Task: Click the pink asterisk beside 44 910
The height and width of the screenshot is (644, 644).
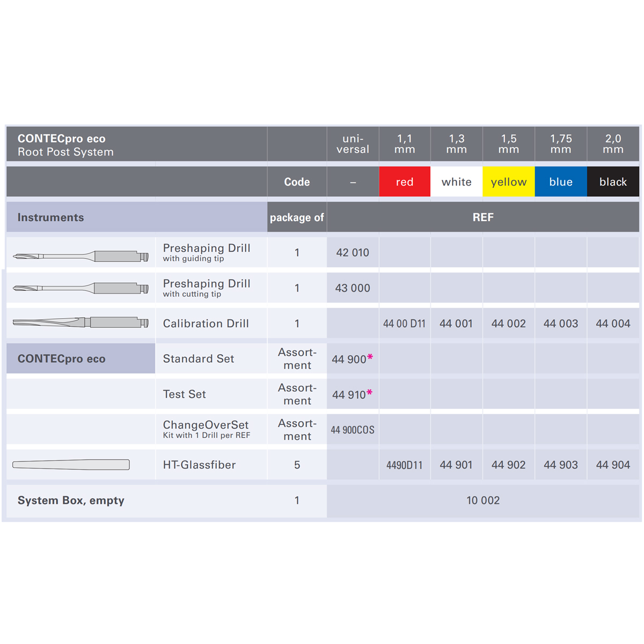Action: (x=370, y=393)
